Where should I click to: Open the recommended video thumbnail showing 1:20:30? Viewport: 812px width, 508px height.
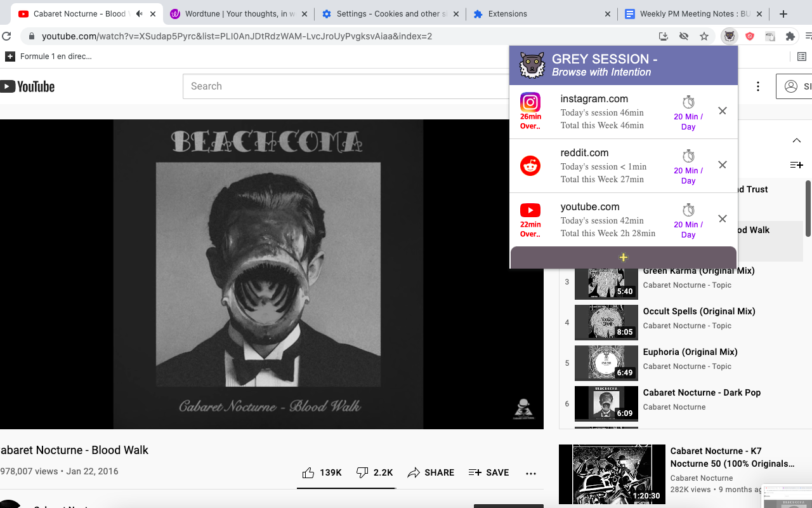[x=612, y=474]
